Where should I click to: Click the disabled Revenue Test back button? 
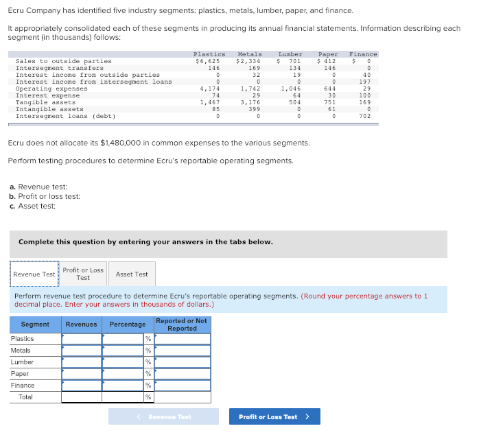(x=163, y=416)
